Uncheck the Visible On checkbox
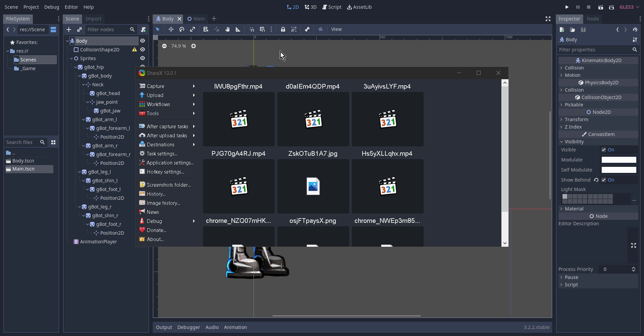This screenshot has width=644, height=336. 604,150
